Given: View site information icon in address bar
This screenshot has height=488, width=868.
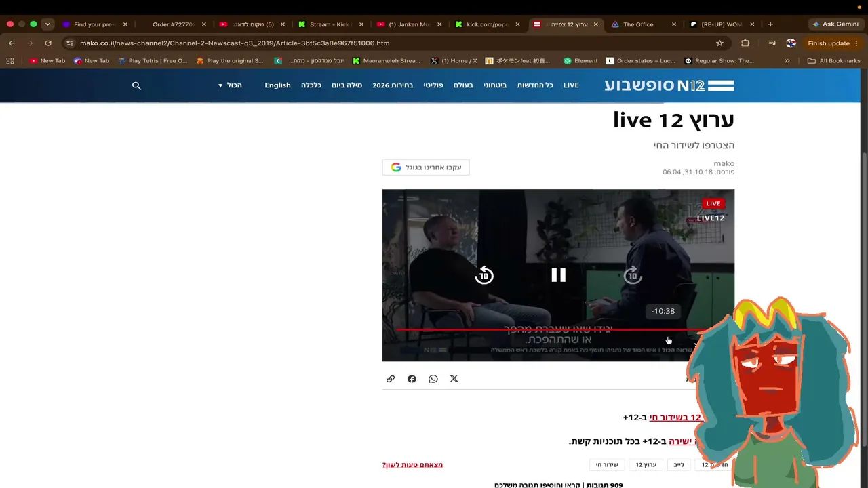Looking at the screenshot, I should coord(70,43).
